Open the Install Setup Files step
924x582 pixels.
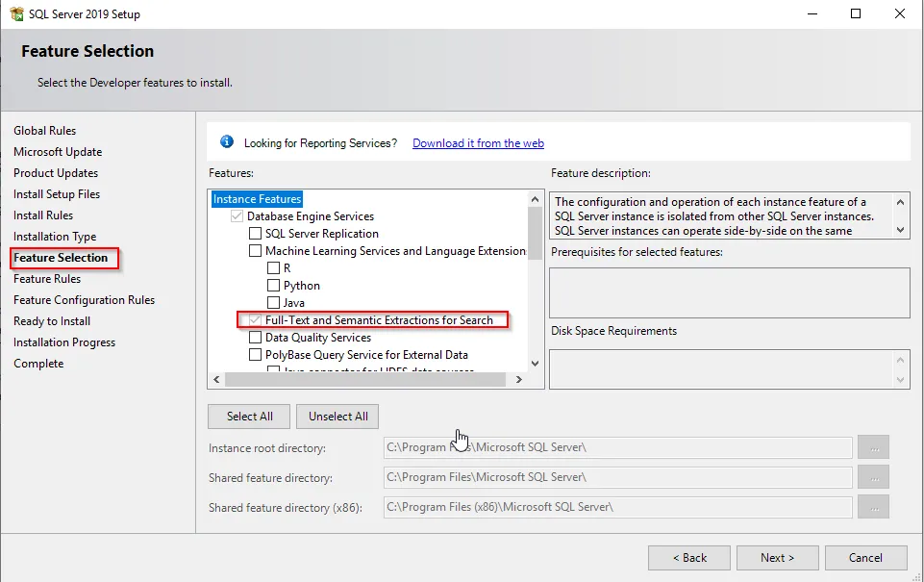[x=57, y=194]
